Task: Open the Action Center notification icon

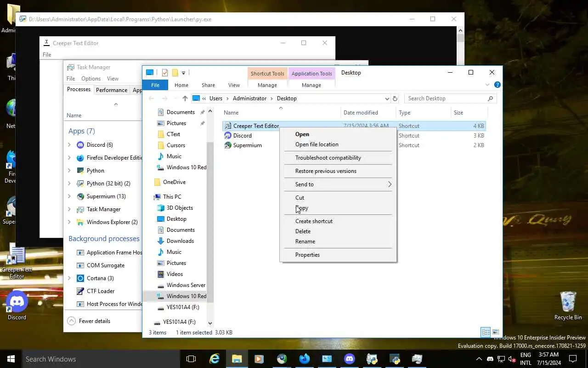Action: 573,359
